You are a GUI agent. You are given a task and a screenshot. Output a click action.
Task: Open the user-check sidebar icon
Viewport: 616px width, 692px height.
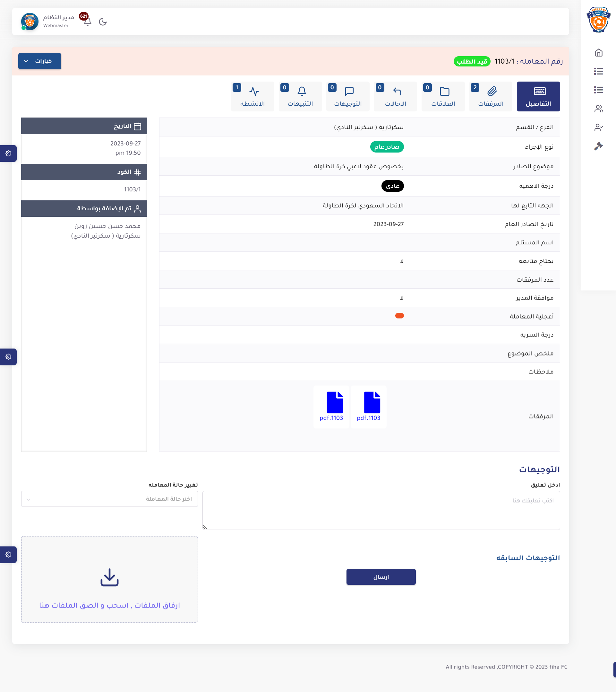[x=598, y=127]
